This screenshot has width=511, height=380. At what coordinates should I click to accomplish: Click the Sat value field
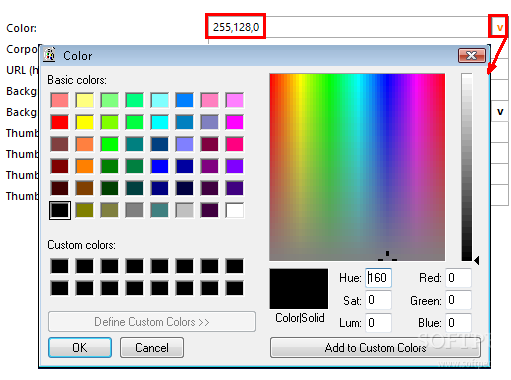(378, 300)
